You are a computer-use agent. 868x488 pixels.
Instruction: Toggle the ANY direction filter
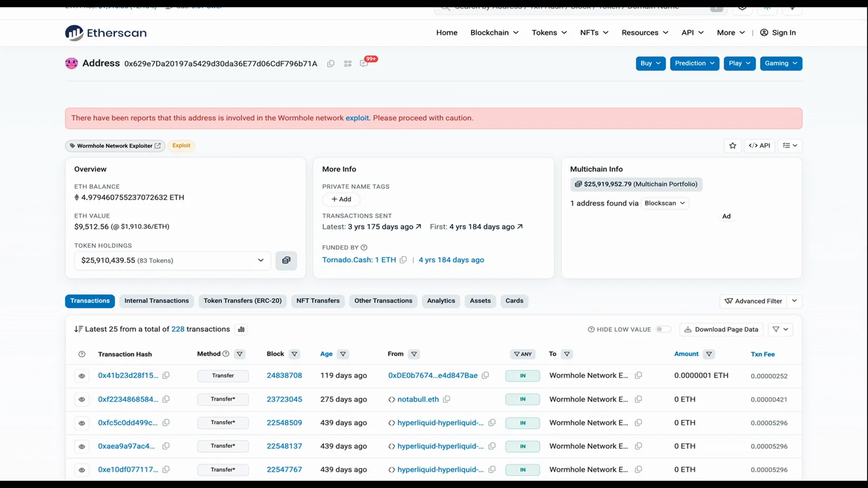tap(523, 354)
